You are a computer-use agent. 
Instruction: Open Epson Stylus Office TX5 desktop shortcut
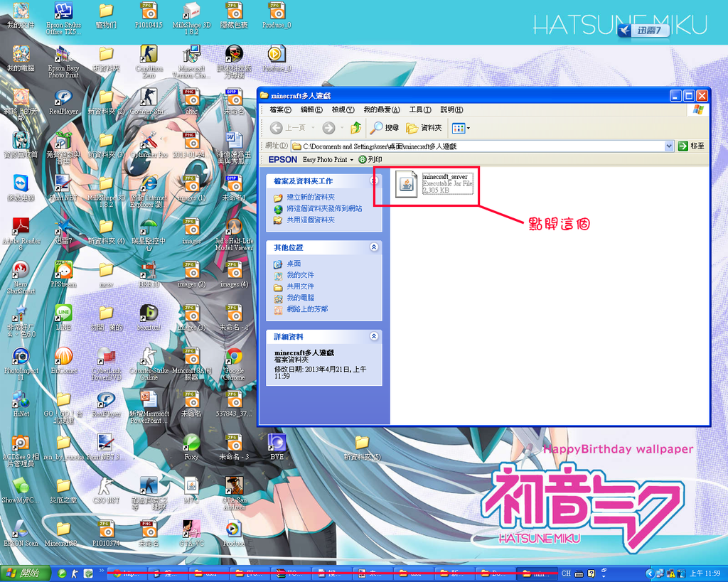pyautogui.click(x=63, y=18)
